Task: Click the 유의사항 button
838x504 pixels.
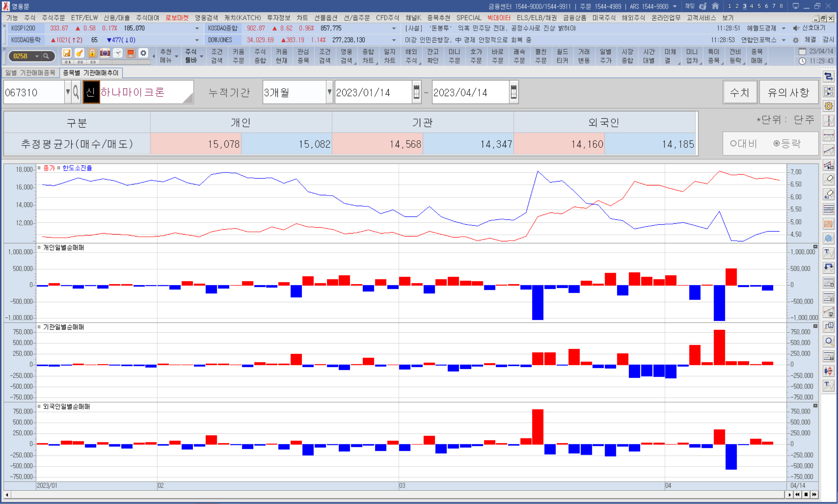Action: (788, 92)
